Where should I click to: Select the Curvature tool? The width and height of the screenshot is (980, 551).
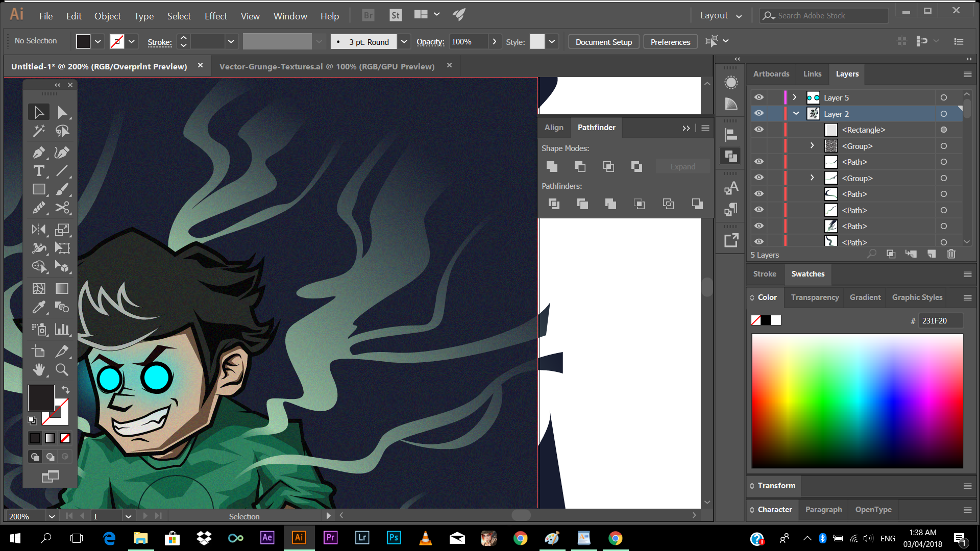[62, 152]
